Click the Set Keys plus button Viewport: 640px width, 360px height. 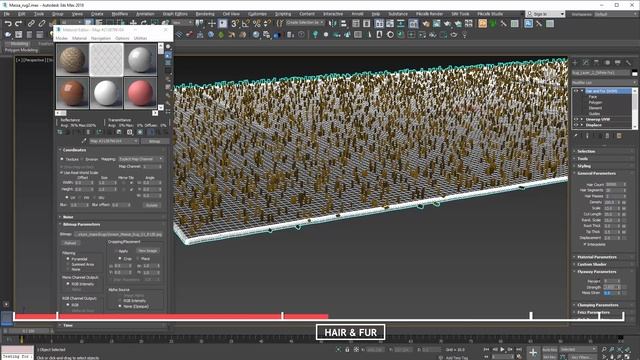point(533,352)
